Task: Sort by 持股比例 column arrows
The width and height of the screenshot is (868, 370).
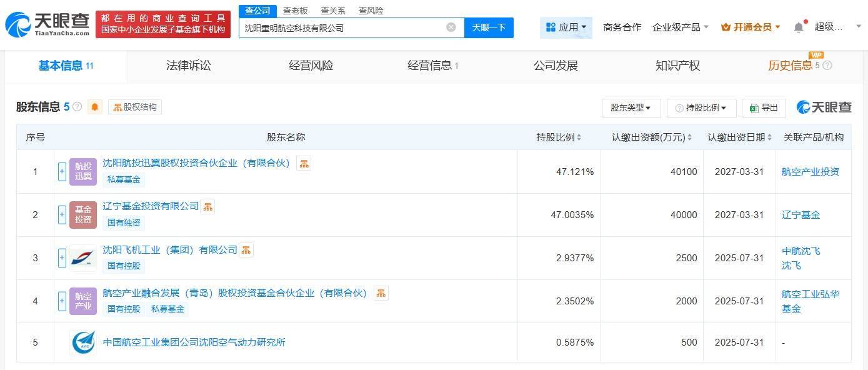Action: coord(579,137)
